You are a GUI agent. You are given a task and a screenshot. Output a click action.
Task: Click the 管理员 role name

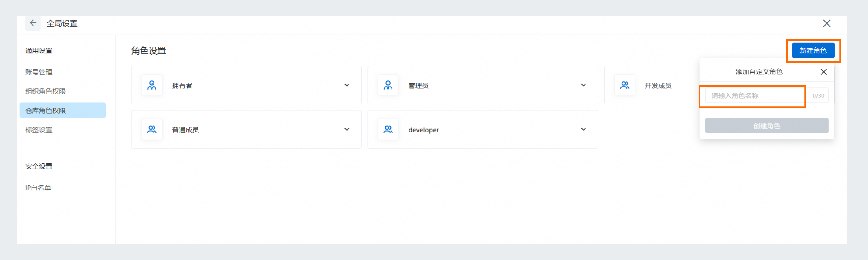tap(419, 86)
